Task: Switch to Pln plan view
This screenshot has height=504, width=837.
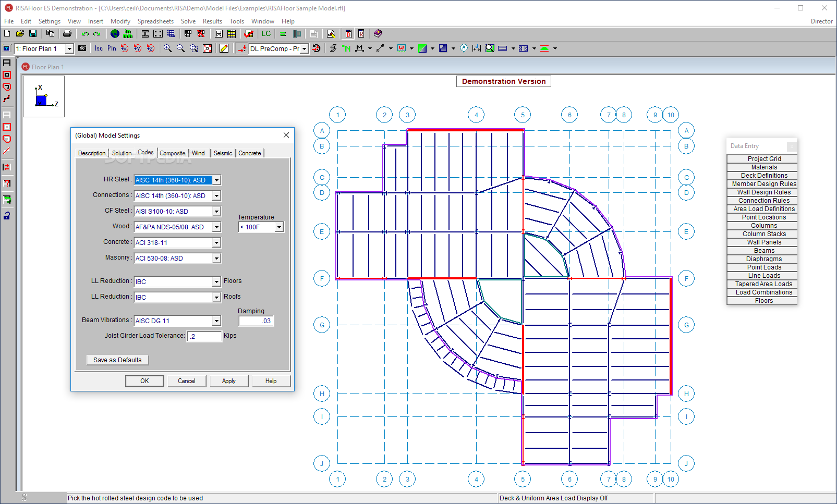Action: tap(112, 48)
